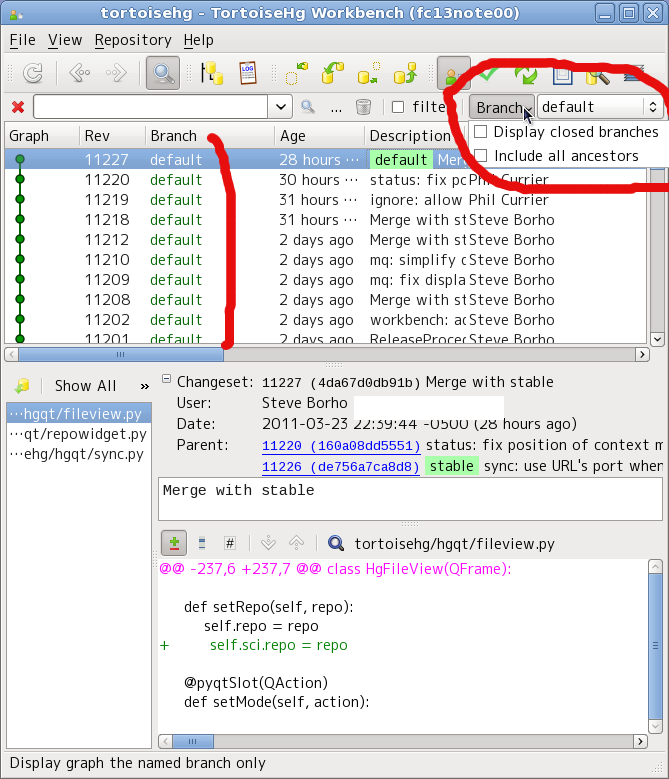Select ehg/hgqt/sync.py in the file list
Screen dimensions: 669x779
pyautogui.click(x=78, y=454)
